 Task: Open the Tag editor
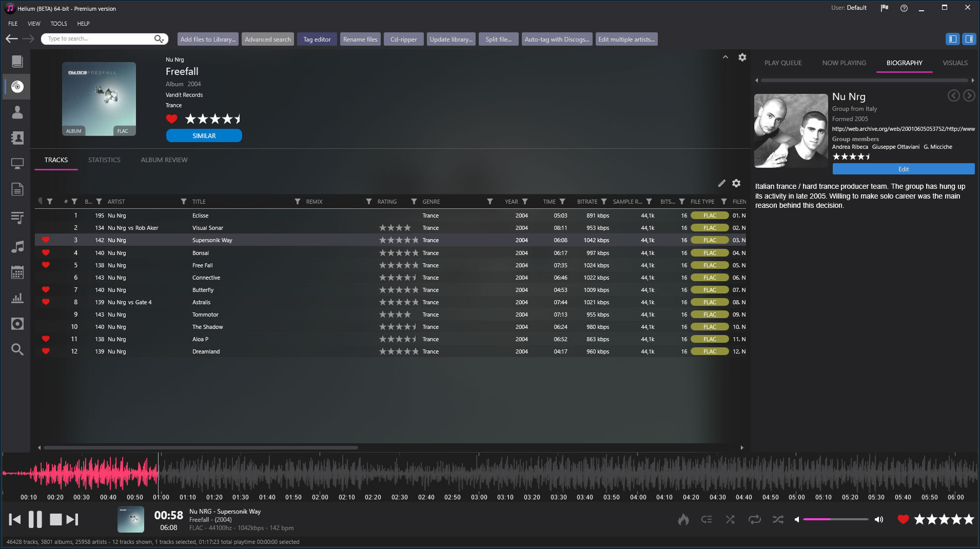317,40
